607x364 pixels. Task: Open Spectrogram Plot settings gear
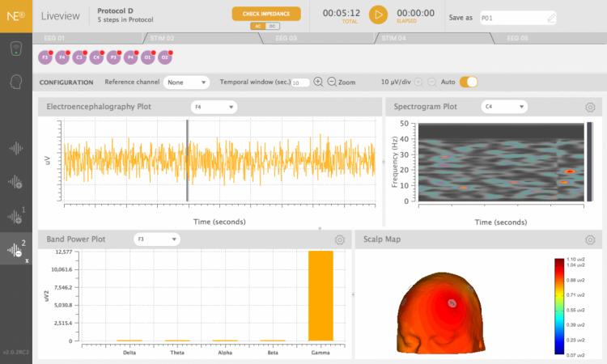(590, 107)
